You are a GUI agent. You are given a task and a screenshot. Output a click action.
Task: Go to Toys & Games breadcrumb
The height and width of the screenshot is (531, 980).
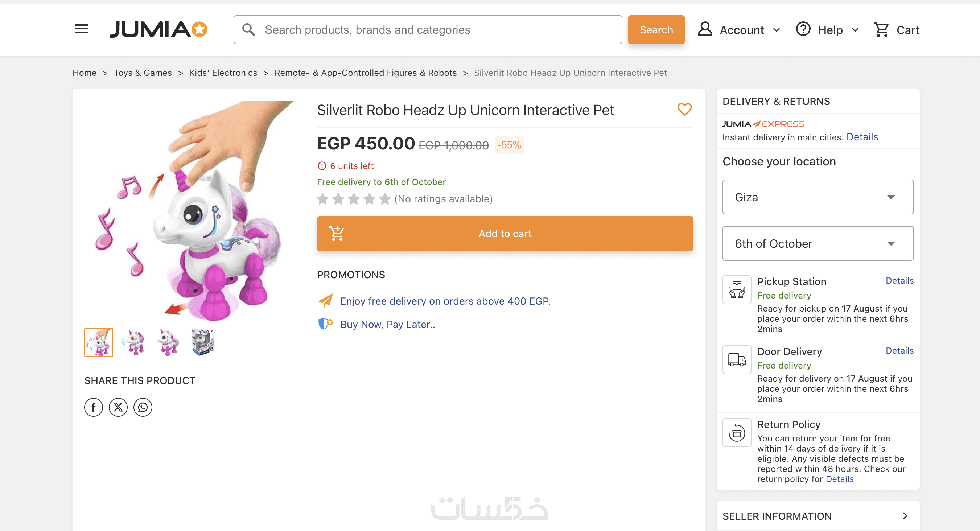143,73
